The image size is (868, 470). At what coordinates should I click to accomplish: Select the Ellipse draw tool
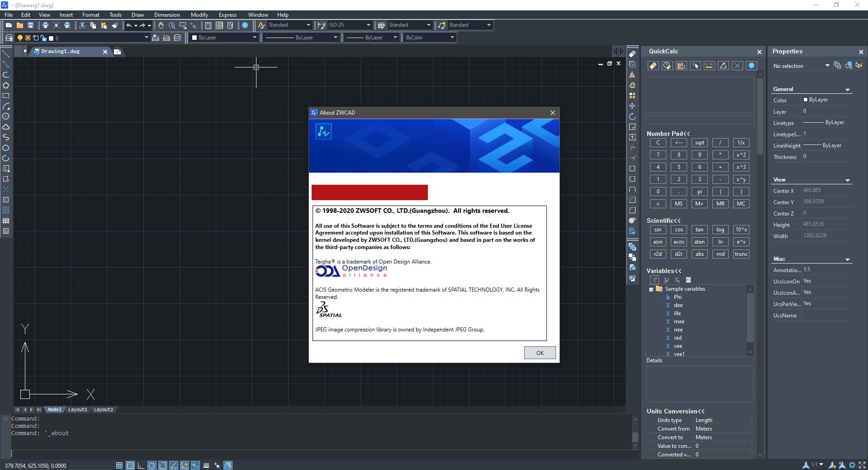click(x=6, y=148)
